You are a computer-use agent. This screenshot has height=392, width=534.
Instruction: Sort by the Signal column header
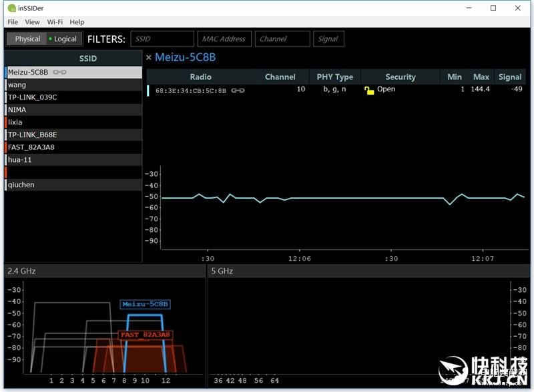point(510,77)
